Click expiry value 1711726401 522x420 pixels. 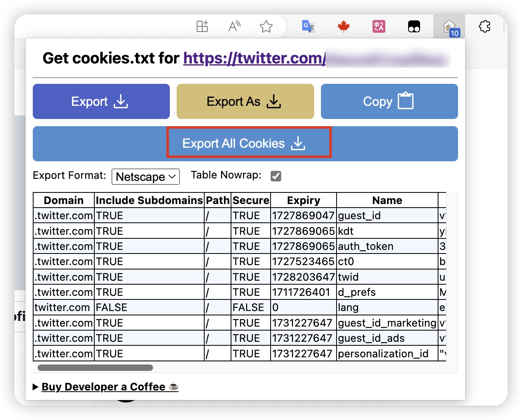[x=303, y=292]
